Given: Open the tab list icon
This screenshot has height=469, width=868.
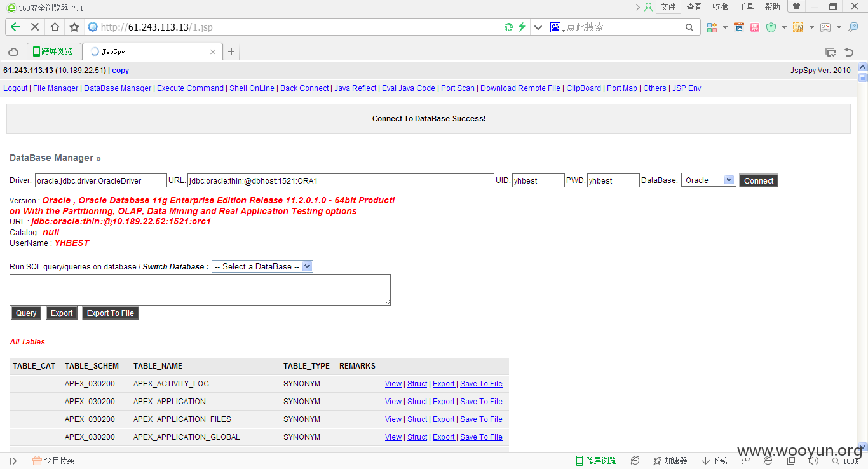Looking at the screenshot, I should point(830,52).
